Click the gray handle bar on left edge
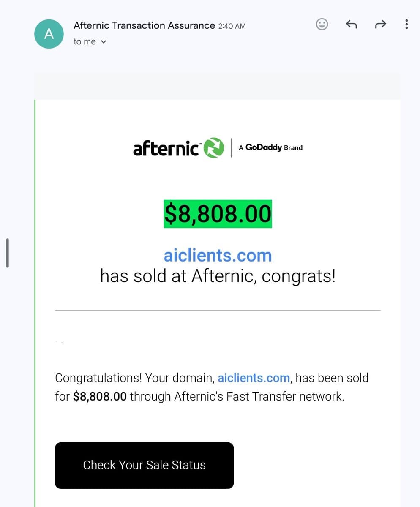The height and width of the screenshot is (507, 420). [x=7, y=253]
